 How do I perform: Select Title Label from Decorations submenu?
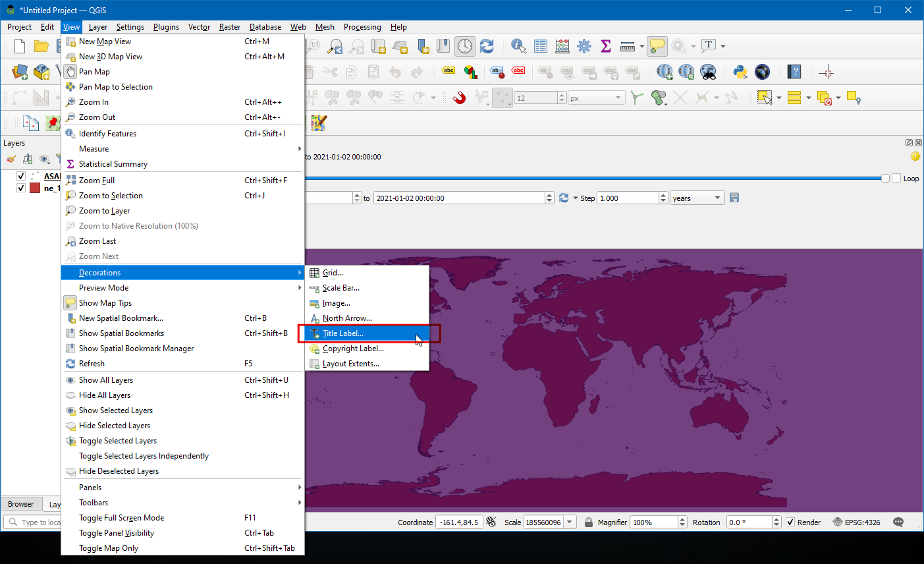click(x=342, y=333)
